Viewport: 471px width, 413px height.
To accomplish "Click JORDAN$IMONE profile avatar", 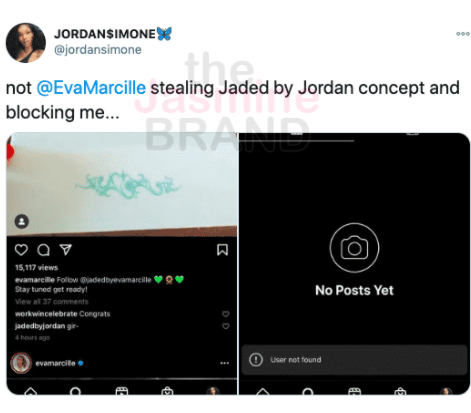I will point(26,43).
